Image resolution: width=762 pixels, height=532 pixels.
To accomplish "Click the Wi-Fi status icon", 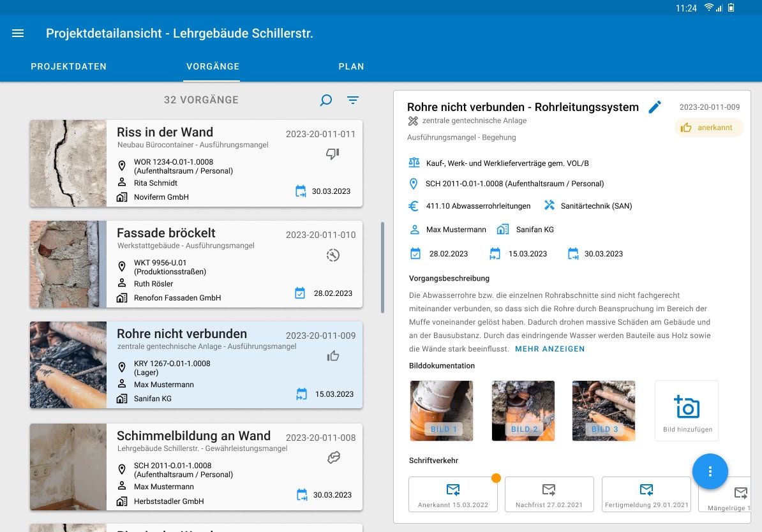I will 709,8.
